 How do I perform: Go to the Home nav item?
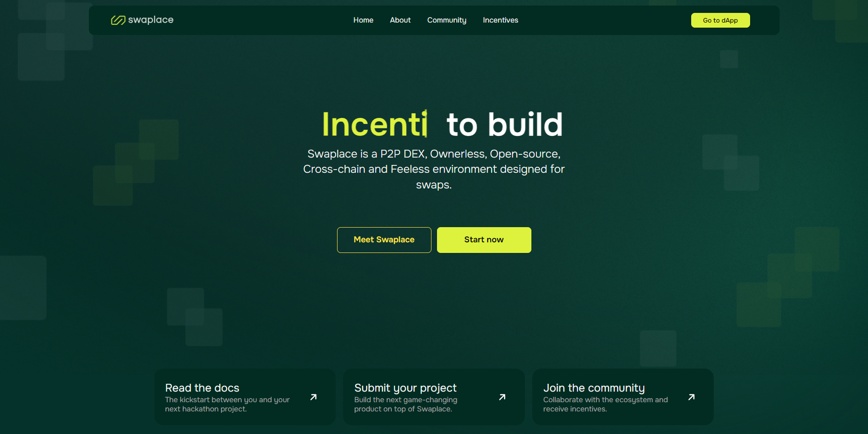point(363,20)
